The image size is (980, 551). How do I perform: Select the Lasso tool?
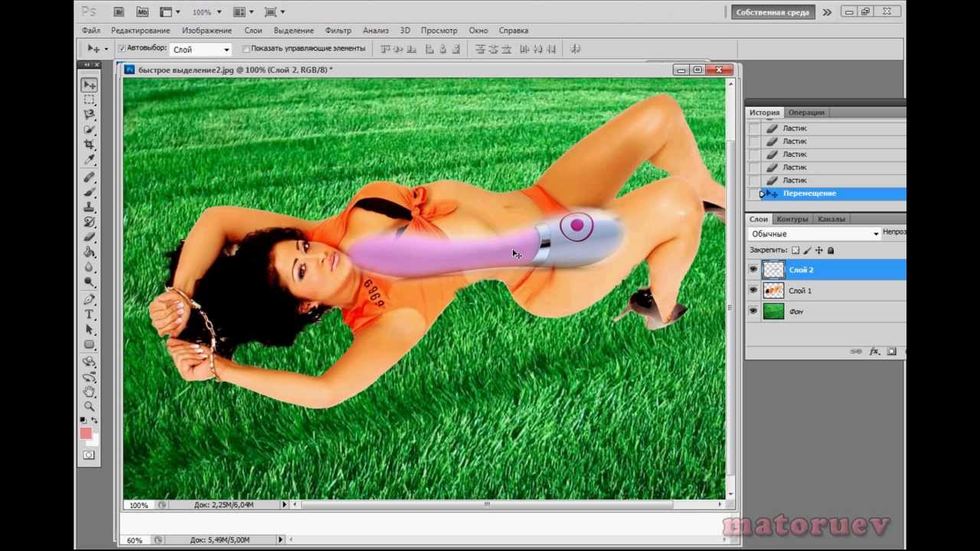pyautogui.click(x=90, y=115)
